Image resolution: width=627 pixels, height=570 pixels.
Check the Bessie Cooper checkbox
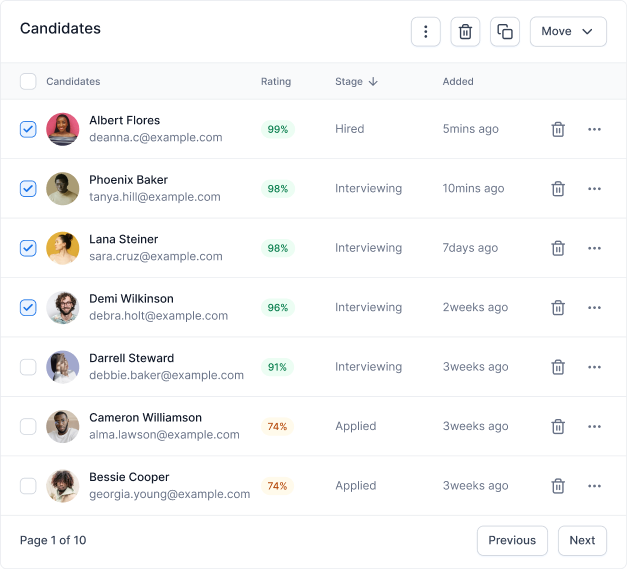28,486
